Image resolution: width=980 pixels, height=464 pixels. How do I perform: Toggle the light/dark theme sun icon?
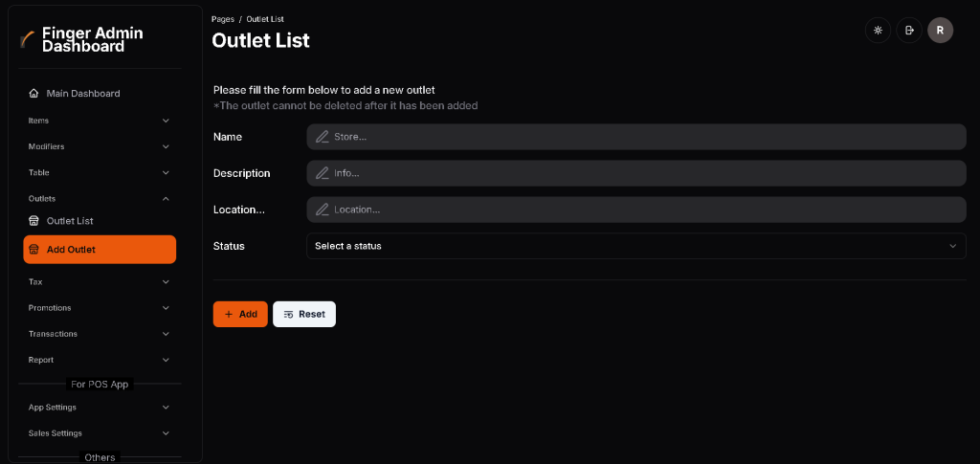click(878, 31)
